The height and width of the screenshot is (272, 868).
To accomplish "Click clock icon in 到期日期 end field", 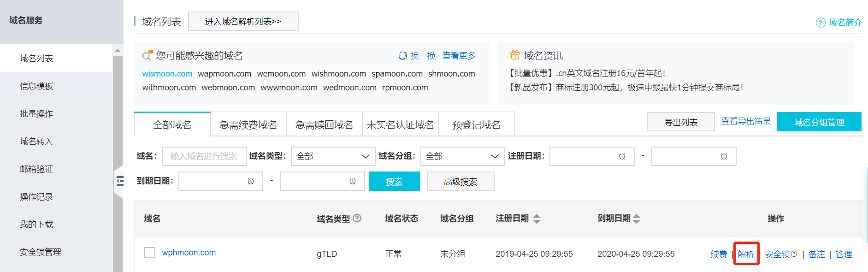I will 353,181.
